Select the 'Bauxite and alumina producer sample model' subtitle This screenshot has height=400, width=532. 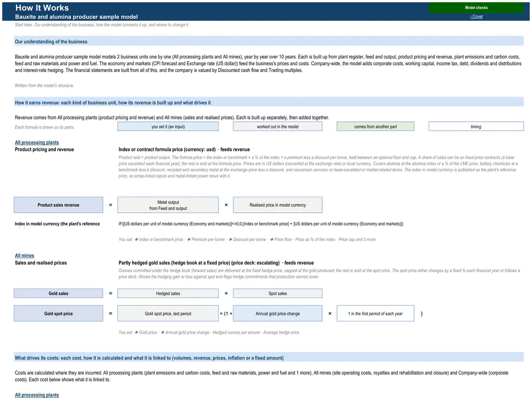(76, 16)
